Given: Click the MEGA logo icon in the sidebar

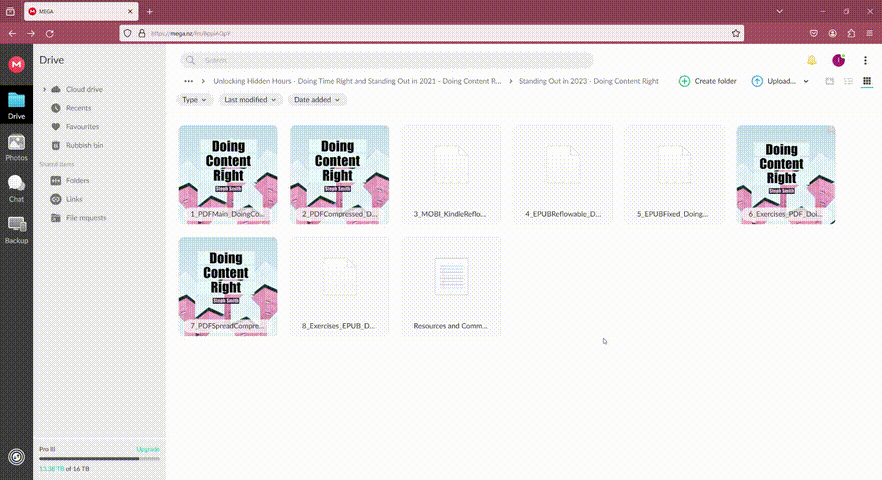Looking at the screenshot, I should (x=16, y=65).
